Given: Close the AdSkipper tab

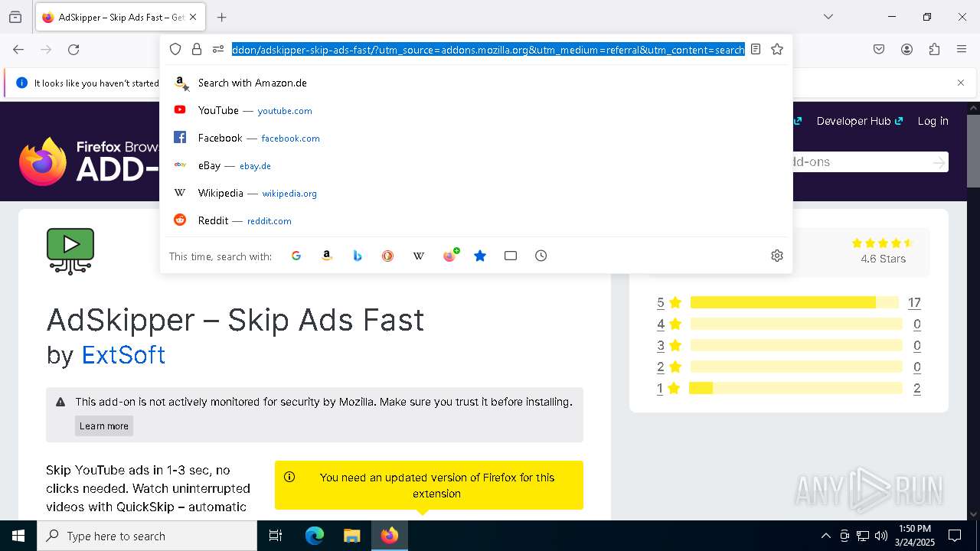Looking at the screenshot, I should [193, 17].
